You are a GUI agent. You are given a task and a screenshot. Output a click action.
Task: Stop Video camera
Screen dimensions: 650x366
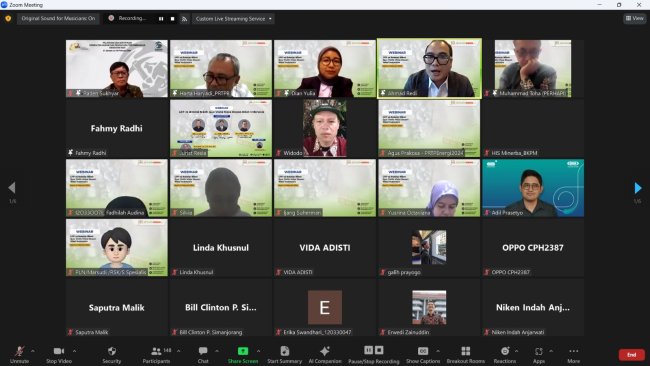click(59, 355)
